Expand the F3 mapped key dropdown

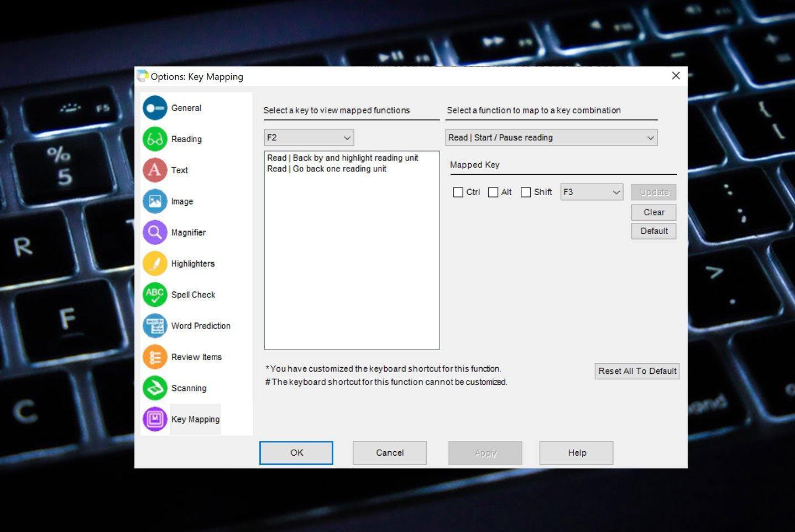pyautogui.click(x=592, y=192)
